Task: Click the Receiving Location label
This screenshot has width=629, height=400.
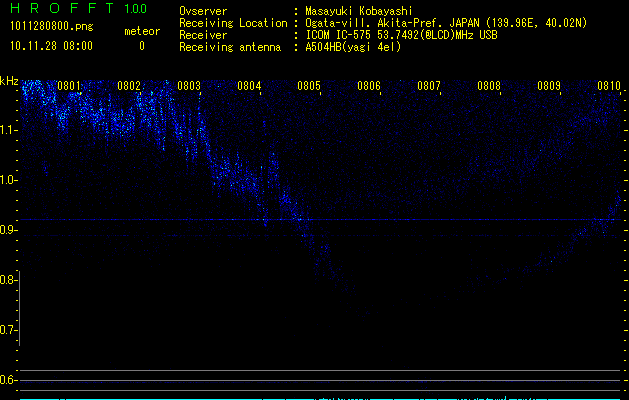Action: pos(233,23)
